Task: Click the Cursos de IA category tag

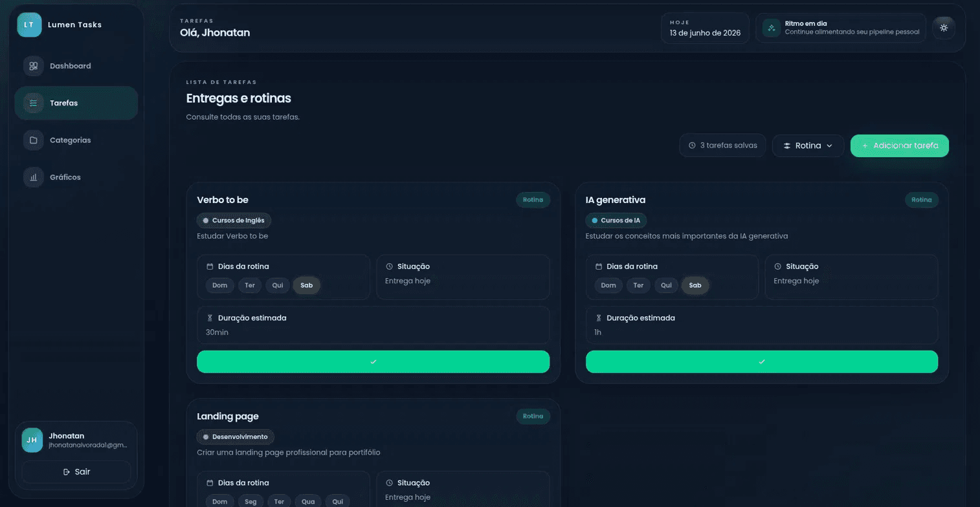Action: tap(616, 221)
